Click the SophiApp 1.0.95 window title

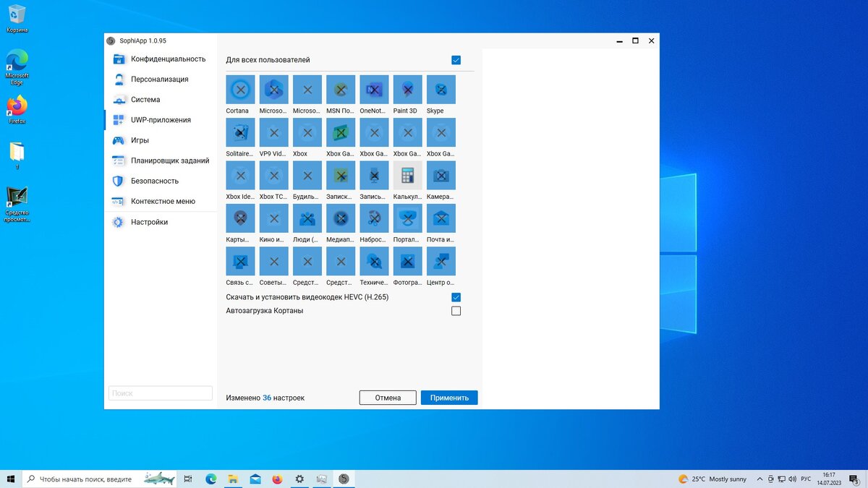(x=143, y=40)
